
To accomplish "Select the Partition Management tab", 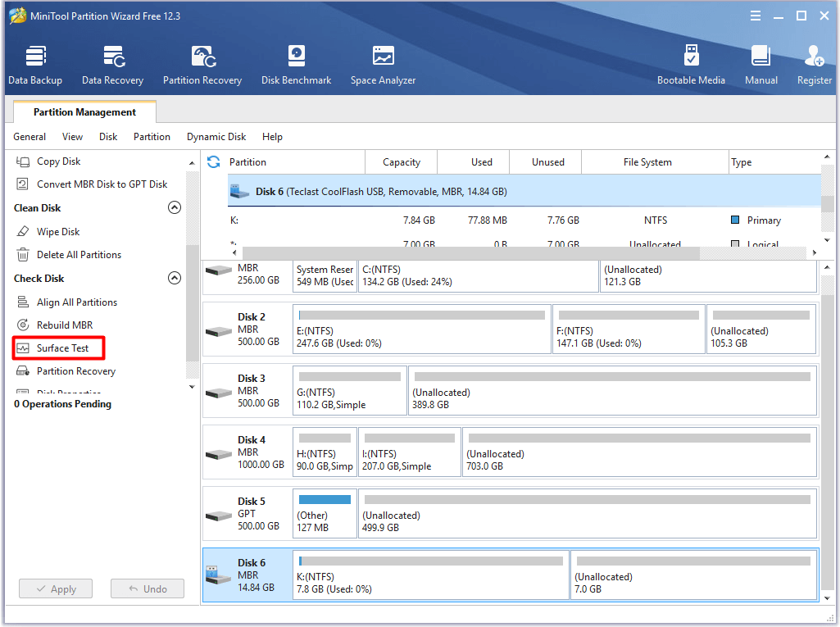I will coord(84,112).
